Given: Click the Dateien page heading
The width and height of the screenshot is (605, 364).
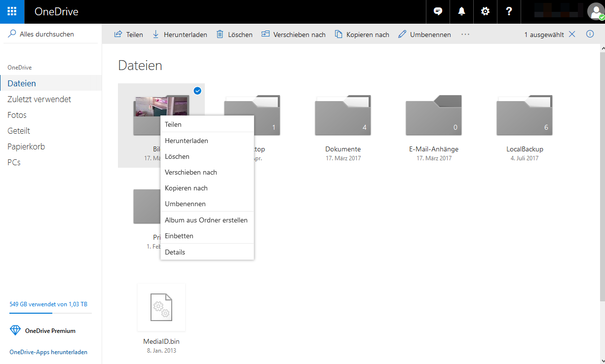Looking at the screenshot, I should [x=140, y=66].
